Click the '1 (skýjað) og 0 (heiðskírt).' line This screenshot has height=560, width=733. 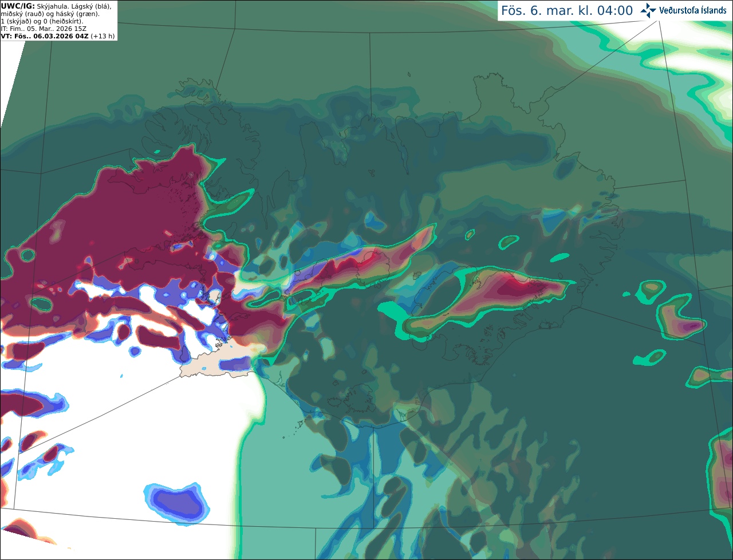pos(42,21)
